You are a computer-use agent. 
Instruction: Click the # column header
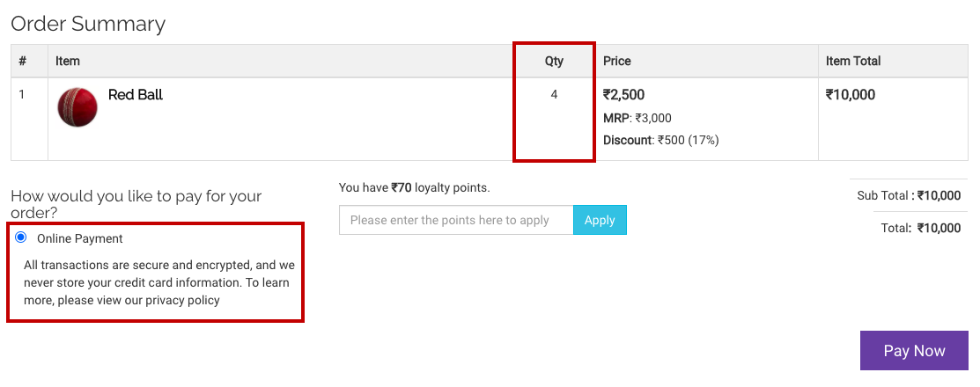[x=23, y=62]
